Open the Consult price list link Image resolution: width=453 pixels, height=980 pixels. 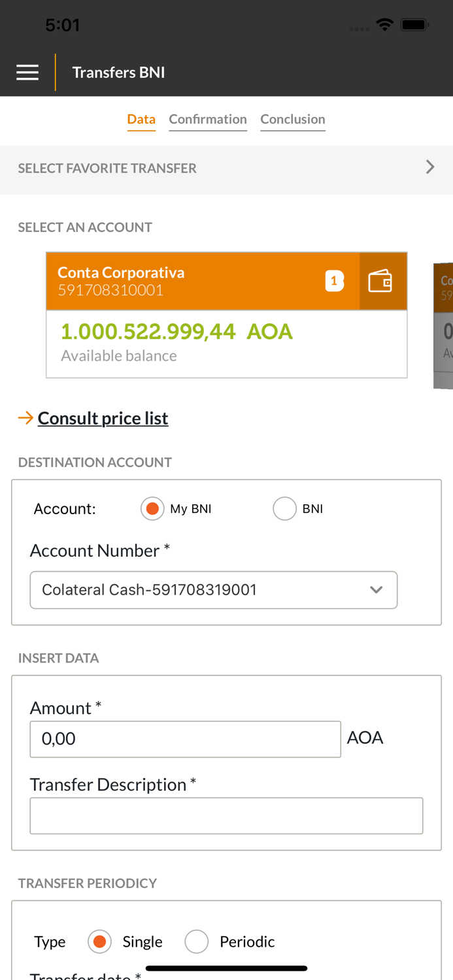(103, 418)
